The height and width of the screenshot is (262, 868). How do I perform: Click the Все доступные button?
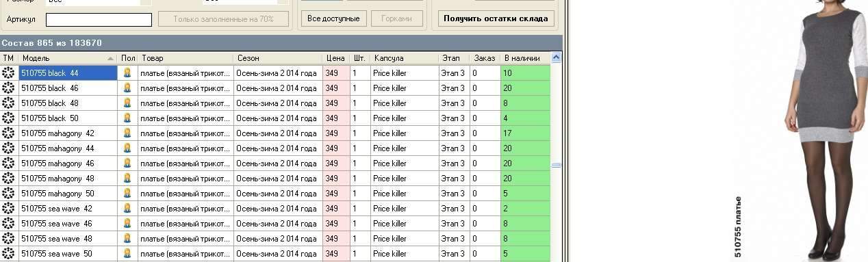(333, 18)
